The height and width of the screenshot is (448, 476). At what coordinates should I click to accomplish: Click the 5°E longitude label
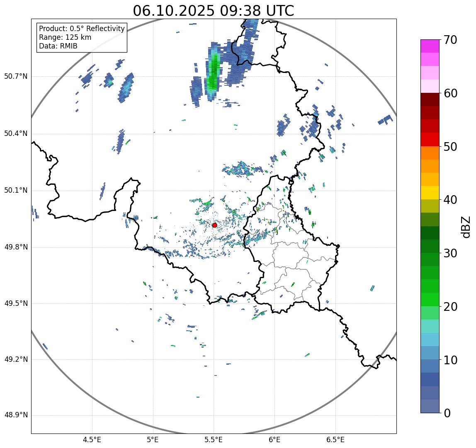[x=153, y=440]
